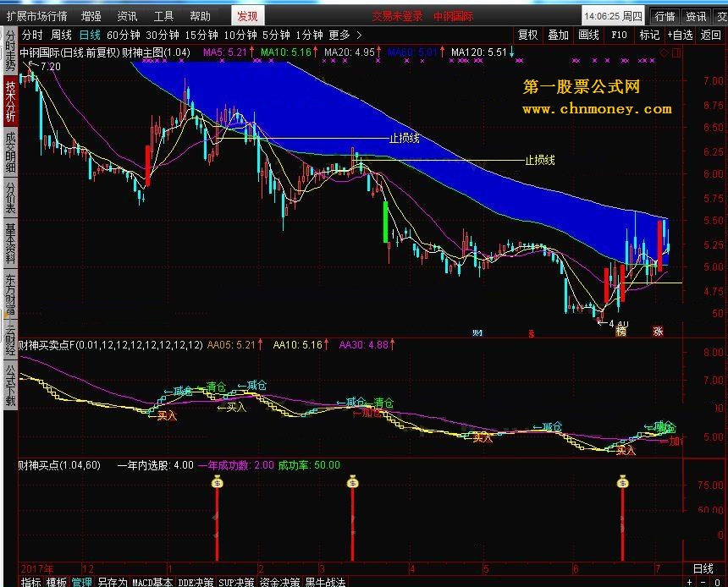Viewport: 728px width, 587px height.
Task: Click the 榜 marker icon under the chart
Action: [620, 332]
